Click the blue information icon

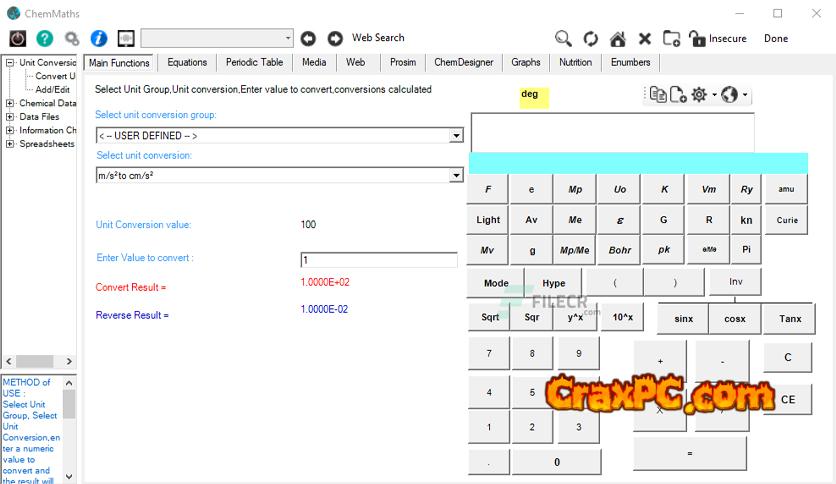pyautogui.click(x=99, y=39)
